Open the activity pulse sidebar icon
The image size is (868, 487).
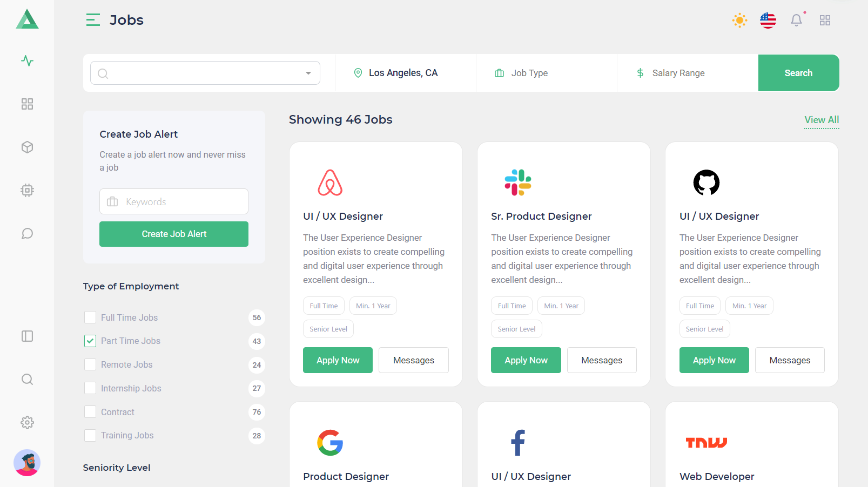click(x=27, y=60)
